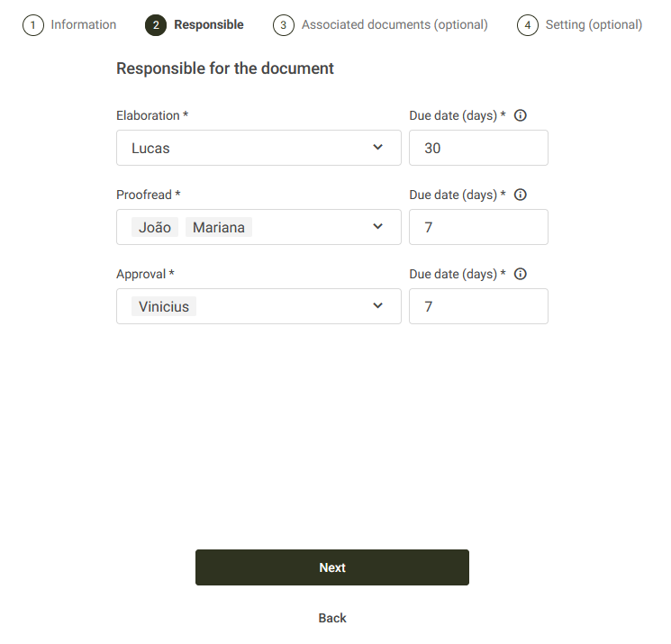The image size is (671, 644).
Task: Click the Back link
Action: point(332,618)
